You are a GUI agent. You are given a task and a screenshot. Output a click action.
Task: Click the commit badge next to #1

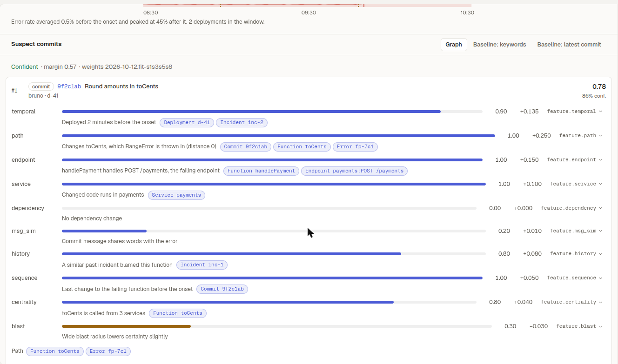tap(41, 86)
